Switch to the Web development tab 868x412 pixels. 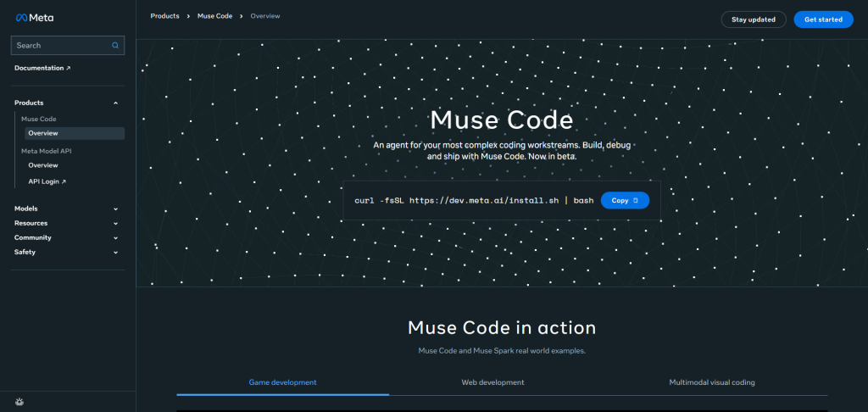[492, 382]
